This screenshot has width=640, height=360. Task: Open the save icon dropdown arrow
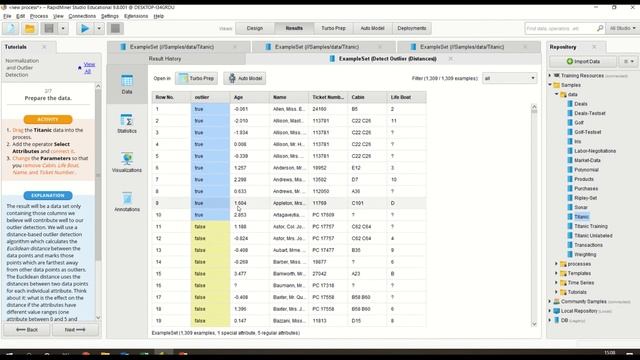pyautogui.click(x=63, y=29)
